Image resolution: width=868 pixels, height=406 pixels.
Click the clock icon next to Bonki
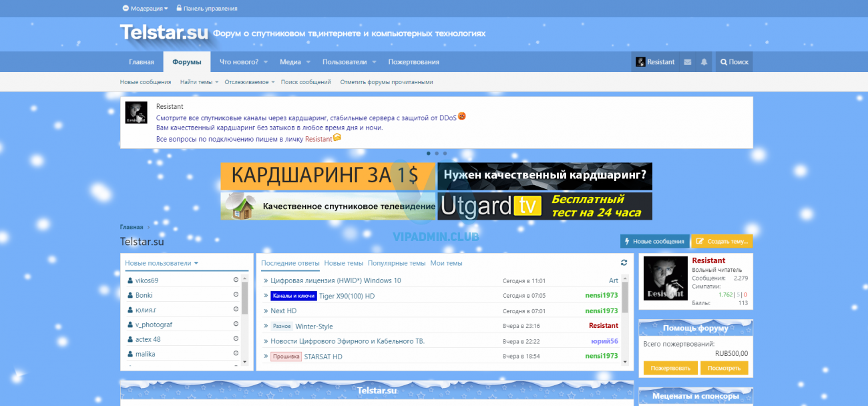tap(236, 295)
